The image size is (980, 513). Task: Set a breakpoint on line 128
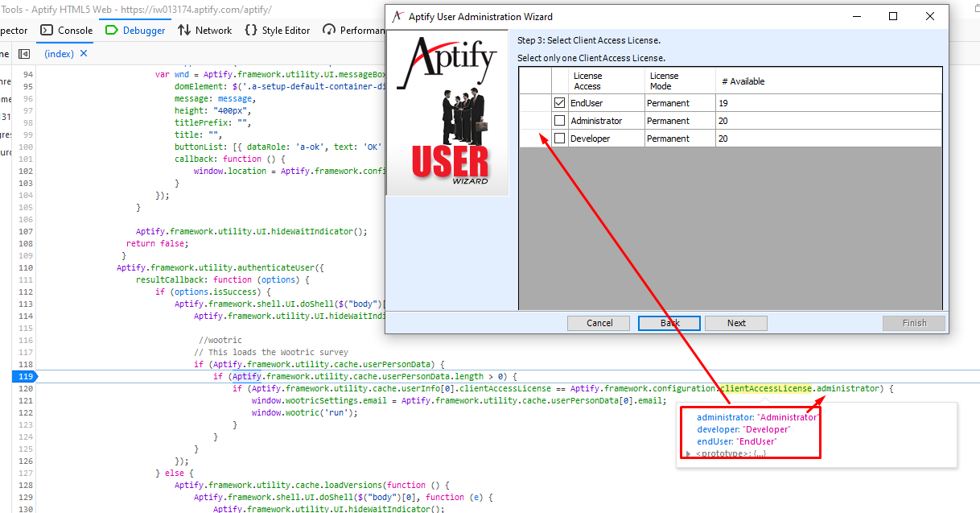click(x=27, y=485)
